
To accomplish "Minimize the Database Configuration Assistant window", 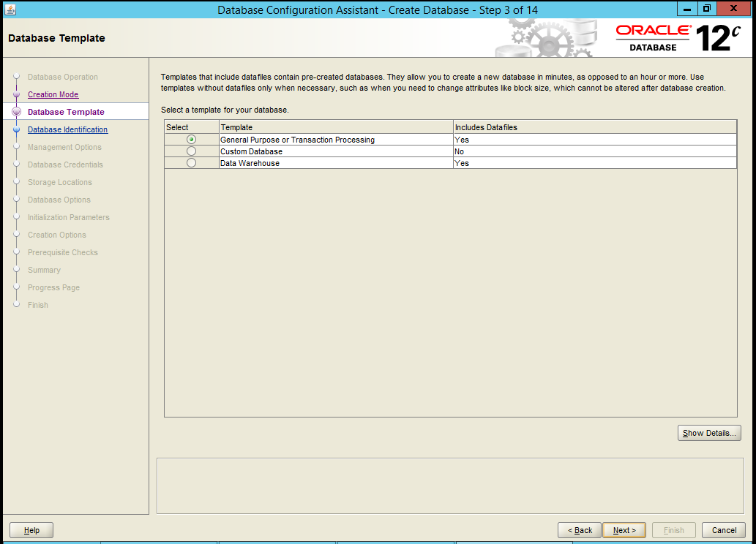I will [x=687, y=8].
